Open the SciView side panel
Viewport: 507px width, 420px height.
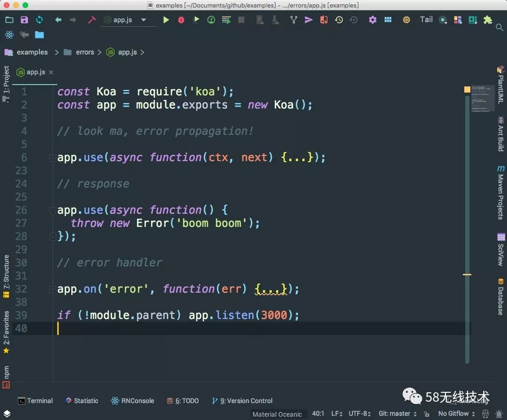[500, 249]
